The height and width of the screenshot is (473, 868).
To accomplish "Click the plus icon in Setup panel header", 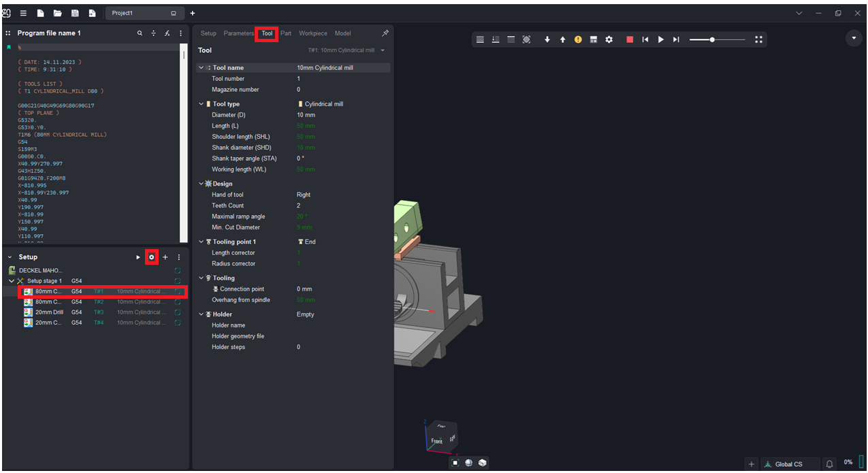I will [x=165, y=257].
